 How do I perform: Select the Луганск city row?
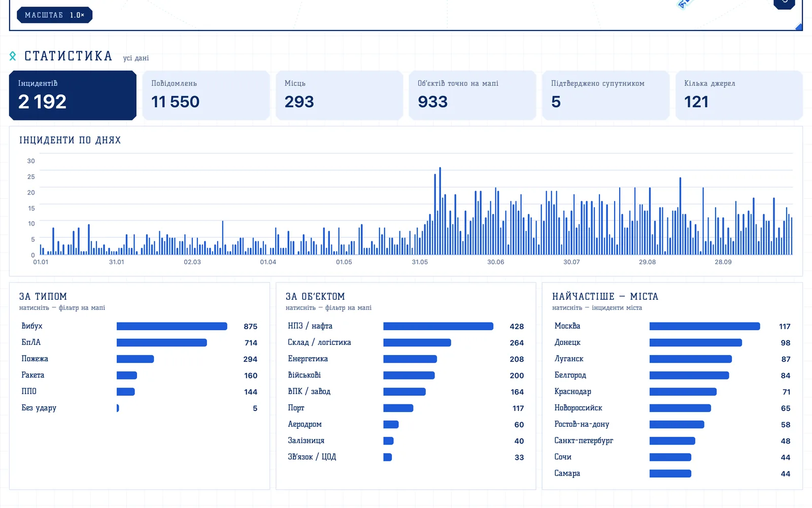pos(672,359)
